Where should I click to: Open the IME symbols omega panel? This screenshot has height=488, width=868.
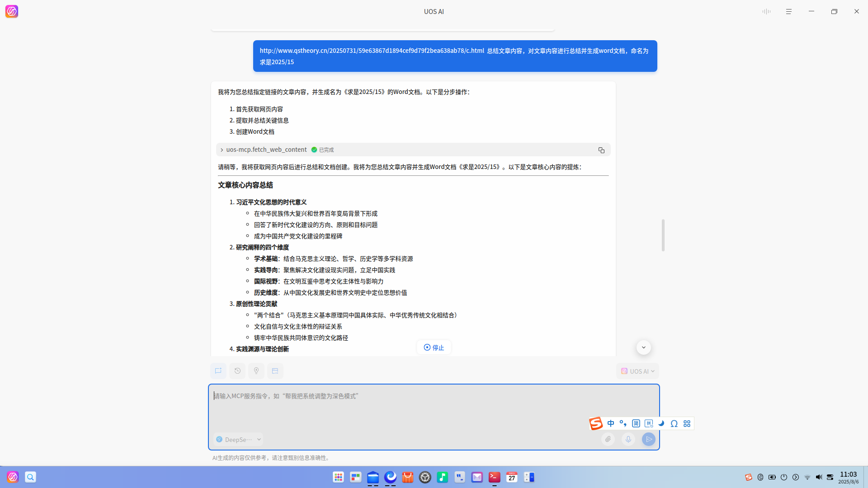click(x=674, y=423)
